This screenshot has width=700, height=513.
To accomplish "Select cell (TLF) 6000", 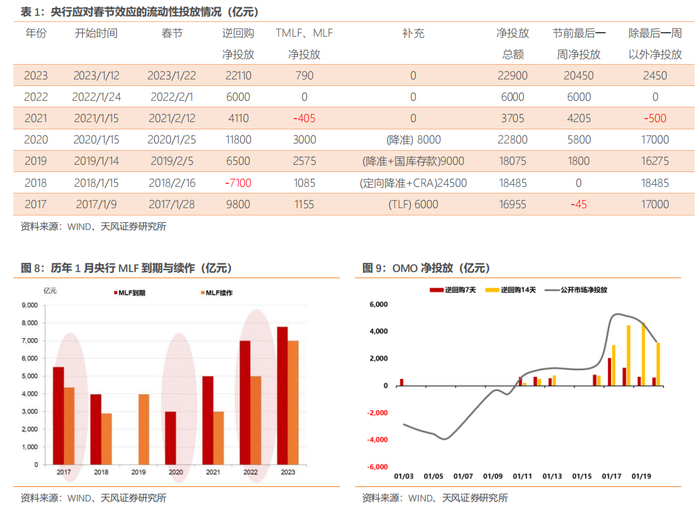I will [x=413, y=204].
